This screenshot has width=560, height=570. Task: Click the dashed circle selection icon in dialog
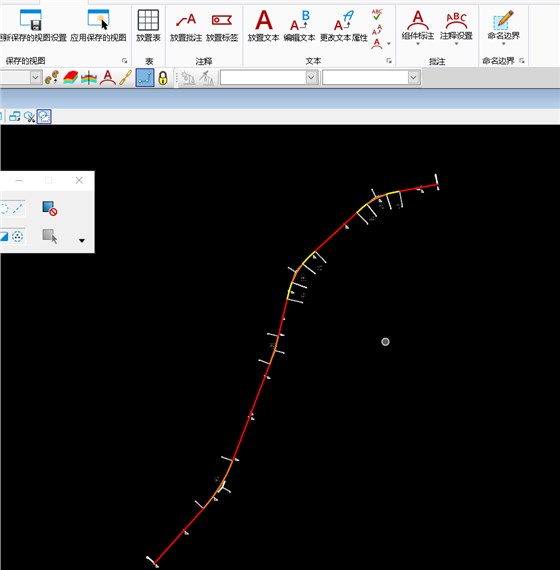4,209
